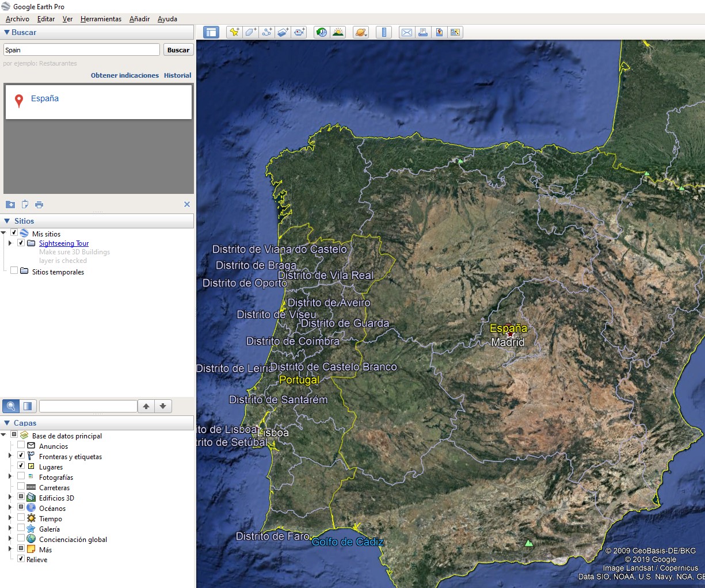The image size is (705, 588).
Task: Expand the Fronteras y etiquetas layer
Action: click(10, 456)
